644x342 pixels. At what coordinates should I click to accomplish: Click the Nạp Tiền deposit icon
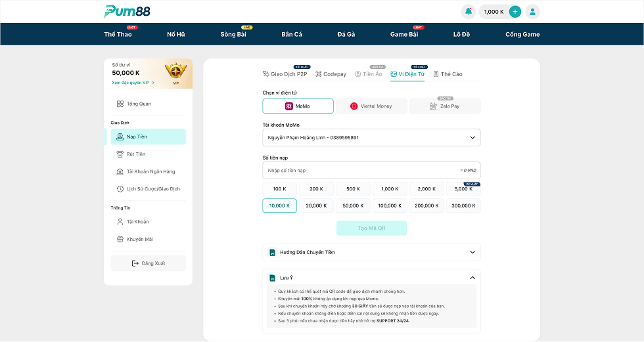pyautogui.click(x=120, y=137)
